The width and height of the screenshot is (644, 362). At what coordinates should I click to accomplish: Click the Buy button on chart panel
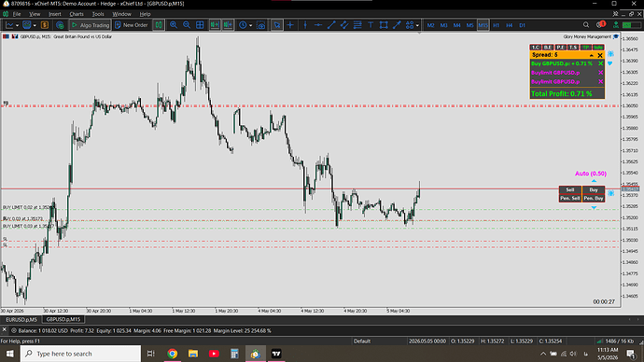[594, 189]
